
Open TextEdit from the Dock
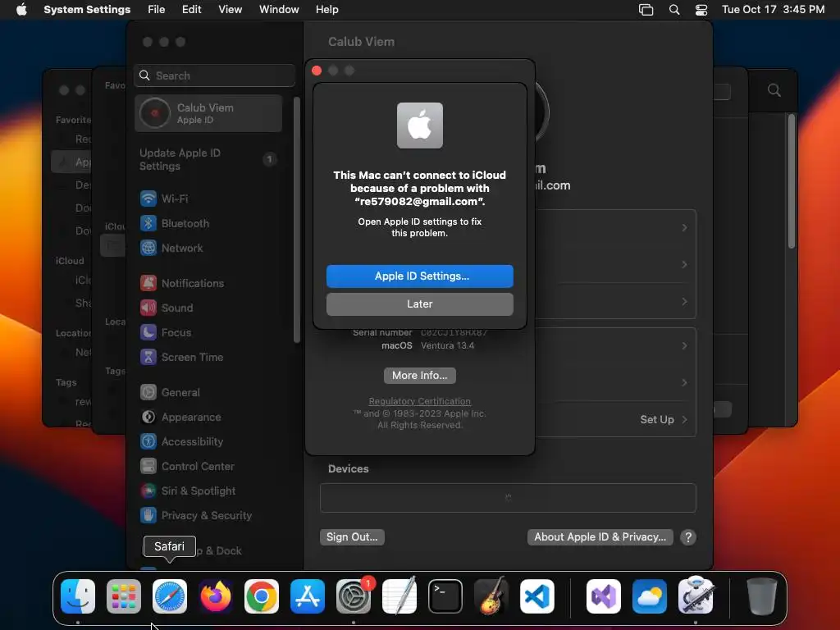coord(399,596)
